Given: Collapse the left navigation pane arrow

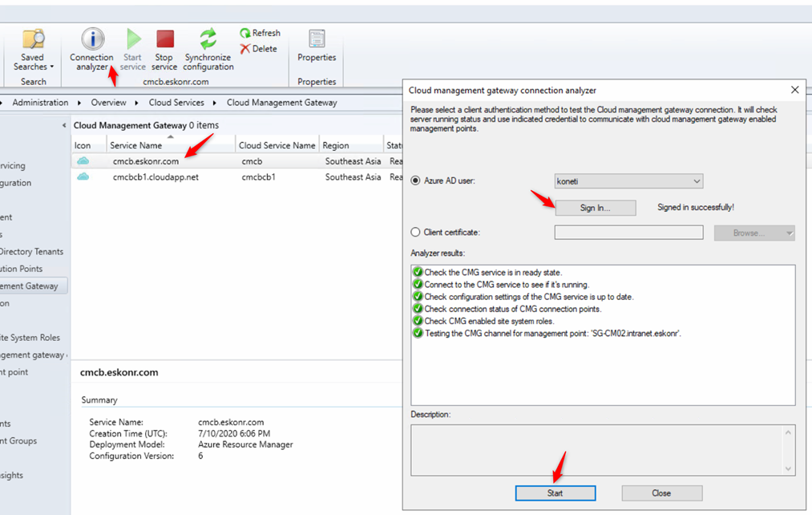Looking at the screenshot, I should (x=64, y=126).
